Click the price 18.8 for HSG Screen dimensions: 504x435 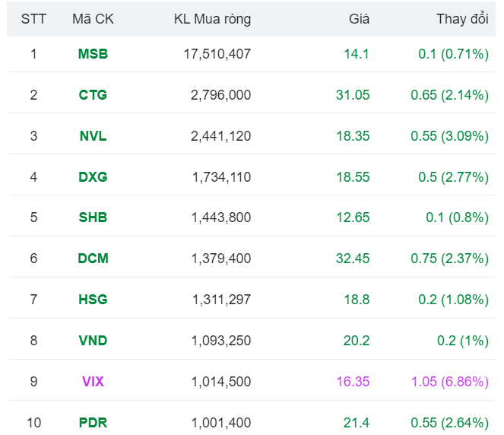pyautogui.click(x=357, y=300)
